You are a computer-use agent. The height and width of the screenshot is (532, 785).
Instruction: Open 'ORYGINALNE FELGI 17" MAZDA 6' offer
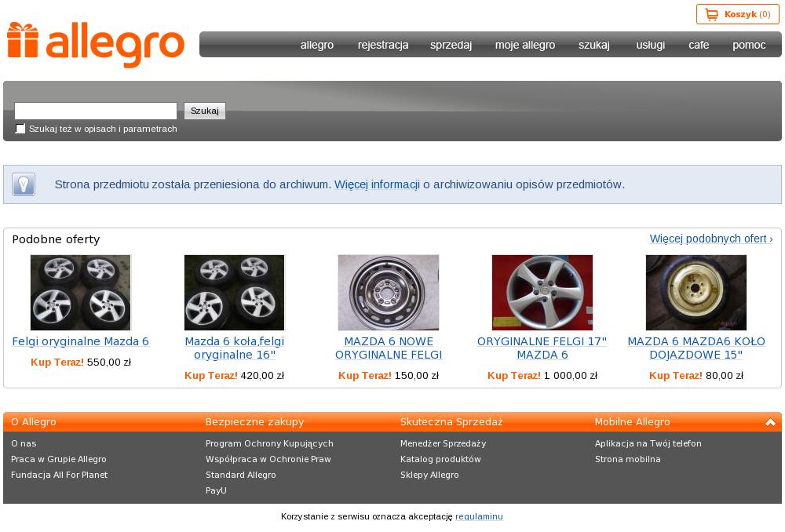point(542,348)
